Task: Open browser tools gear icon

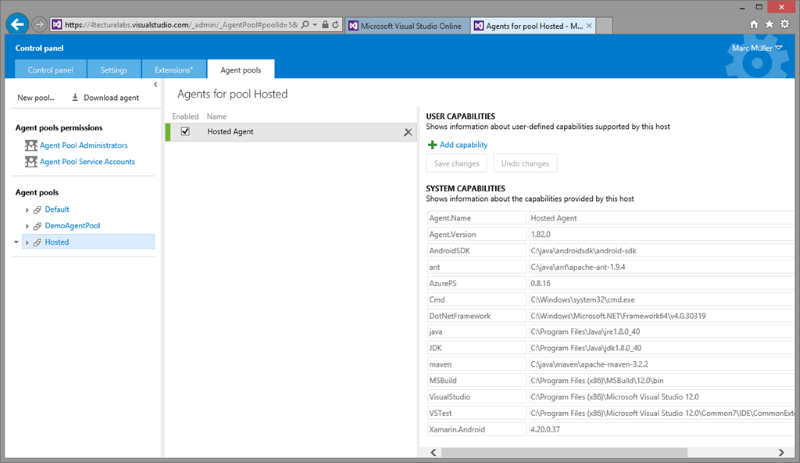Action: pos(785,24)
